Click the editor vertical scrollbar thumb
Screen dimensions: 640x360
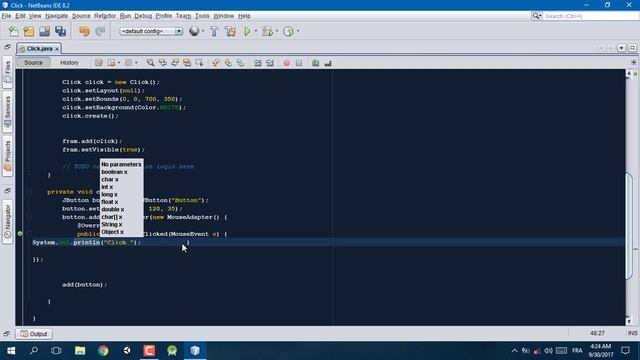point(629,227)
